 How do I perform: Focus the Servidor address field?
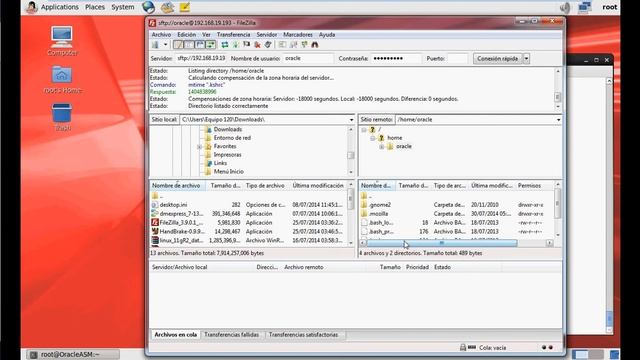click(201, 58)
